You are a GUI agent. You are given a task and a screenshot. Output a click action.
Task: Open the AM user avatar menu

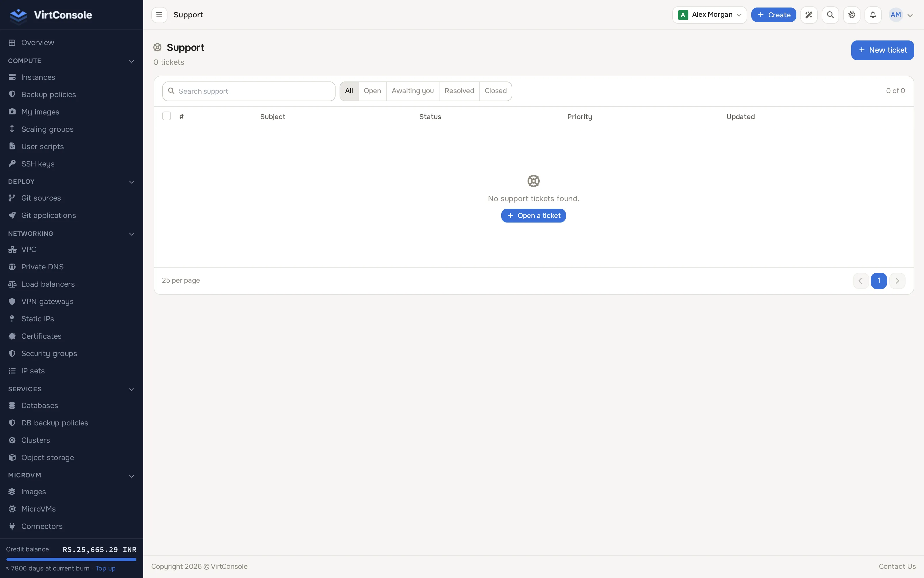[x=901, y=15]
